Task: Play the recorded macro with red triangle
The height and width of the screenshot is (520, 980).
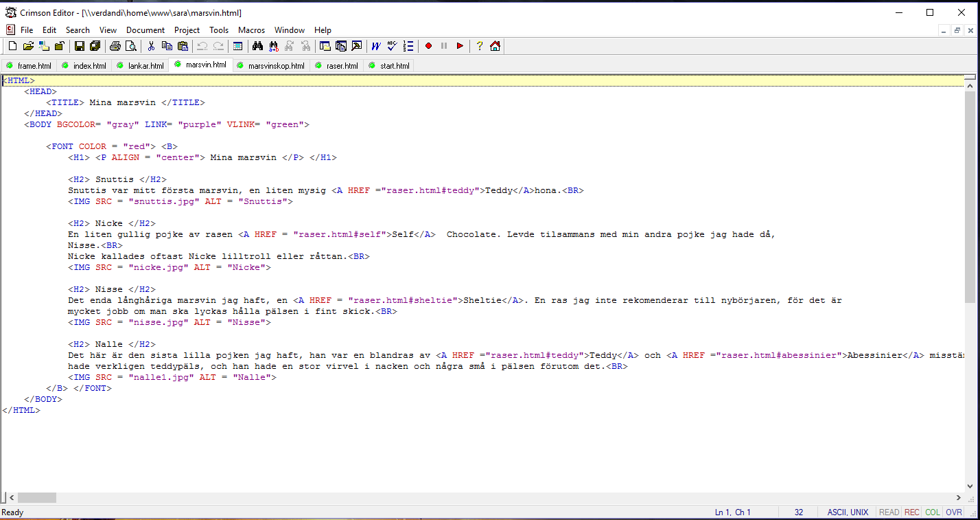Action: click(x=460, y=46)
